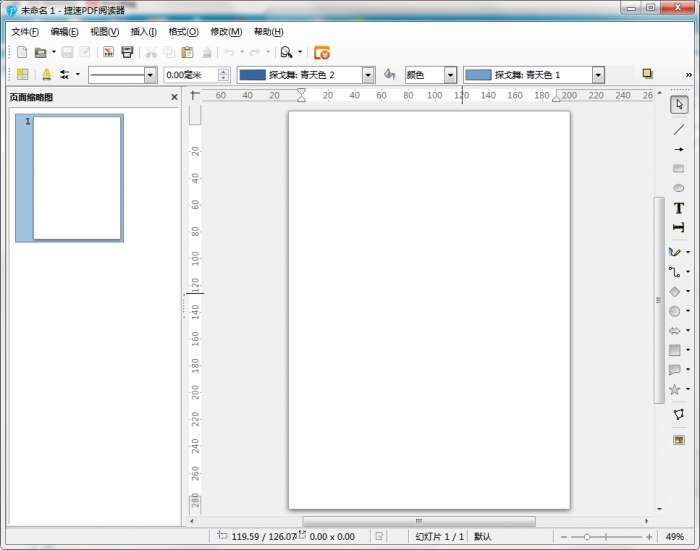The width and height of the screenshot is (700, 550).
Task: Toggle the yellow highlight pen icon
Action: [46, 75]
